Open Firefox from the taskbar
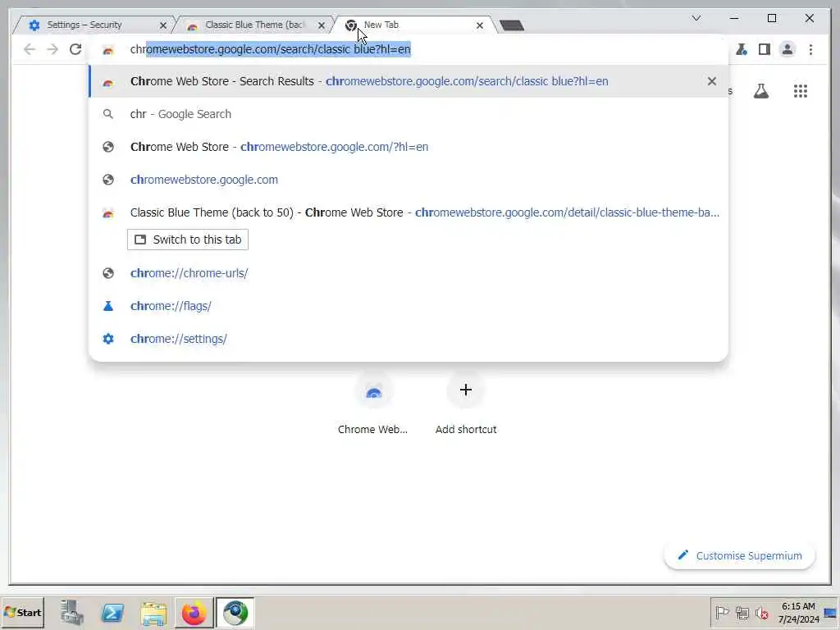The width and height of the screenshot is (840, 630). [194, 612]
